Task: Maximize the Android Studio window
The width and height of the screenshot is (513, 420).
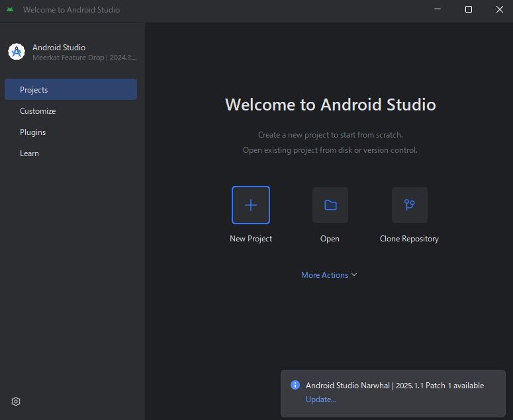Action: pyautogui.click(x=469, y=9)
